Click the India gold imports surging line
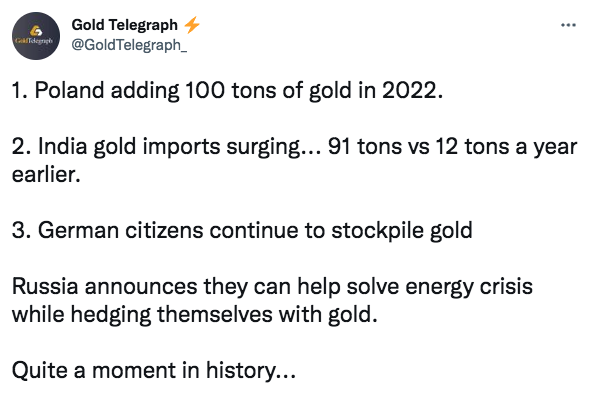The height and width of the screenshot is (396, 590). (295, 146)
